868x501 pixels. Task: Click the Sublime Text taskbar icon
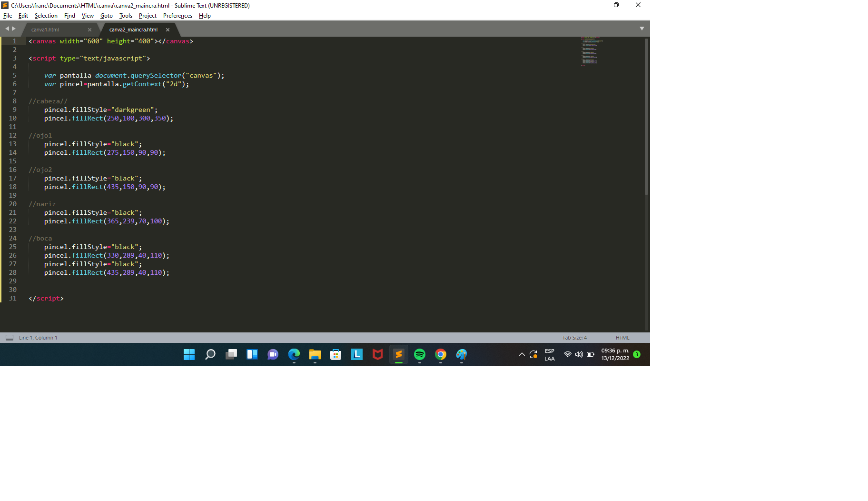399,354
